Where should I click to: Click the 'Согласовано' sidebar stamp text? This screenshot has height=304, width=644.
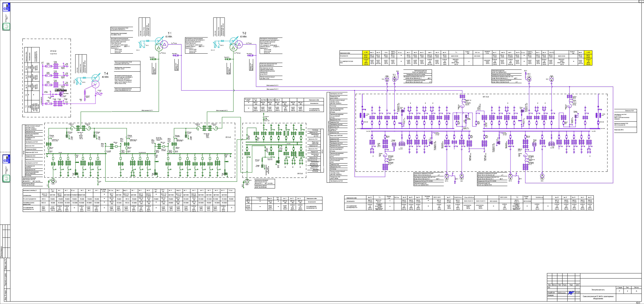point(1,252)
